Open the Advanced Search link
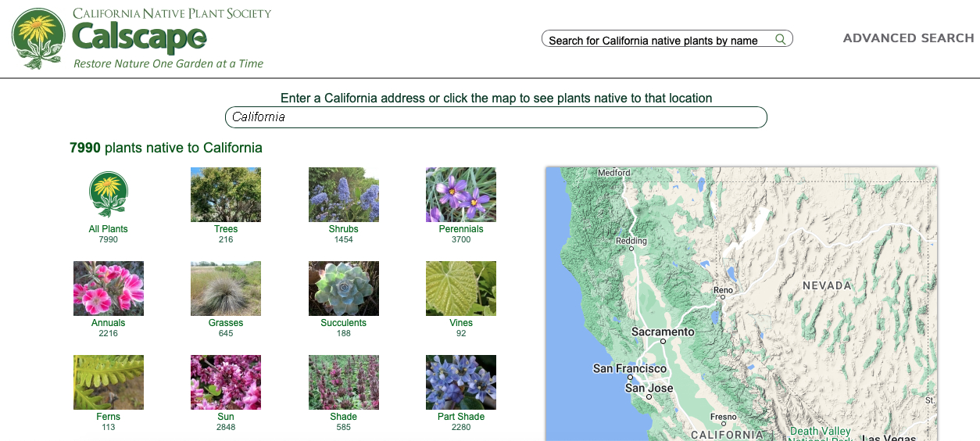The image size is (980, 441). [908, 38]
